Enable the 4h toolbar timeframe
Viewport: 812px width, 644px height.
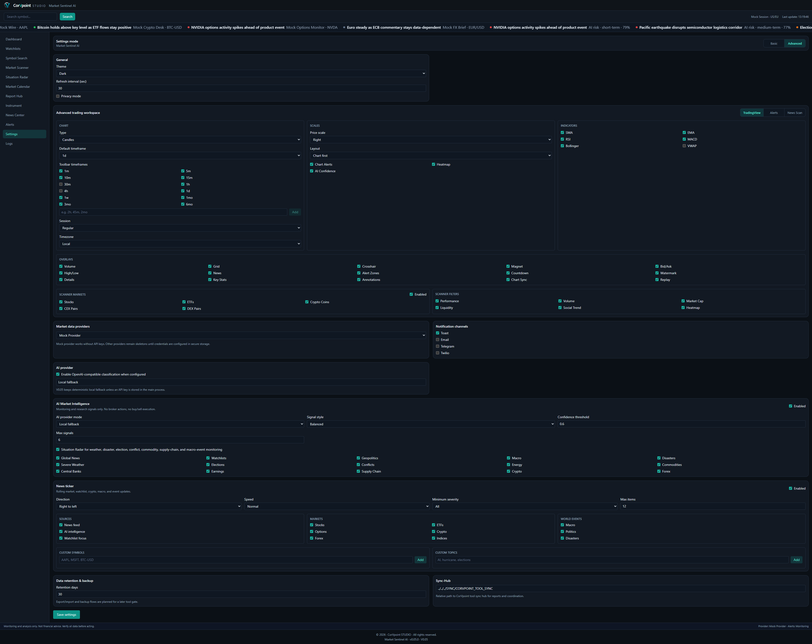[61, 191]
